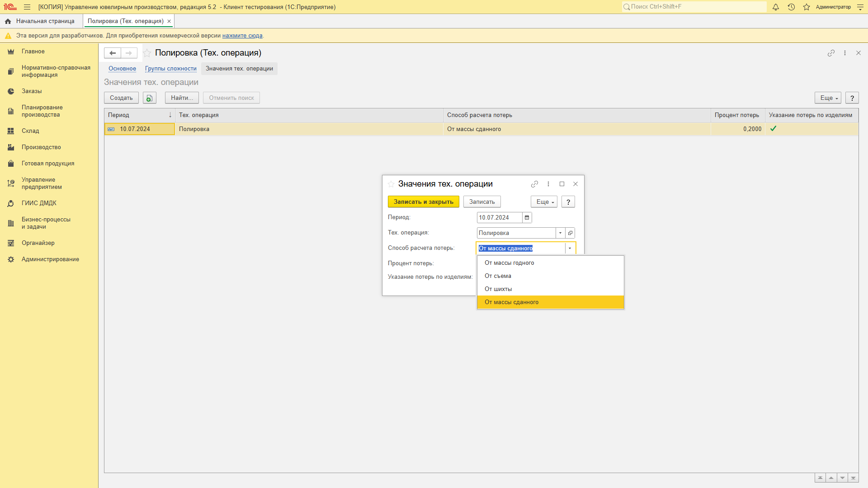Choose От шихты option

pos(550,289)
